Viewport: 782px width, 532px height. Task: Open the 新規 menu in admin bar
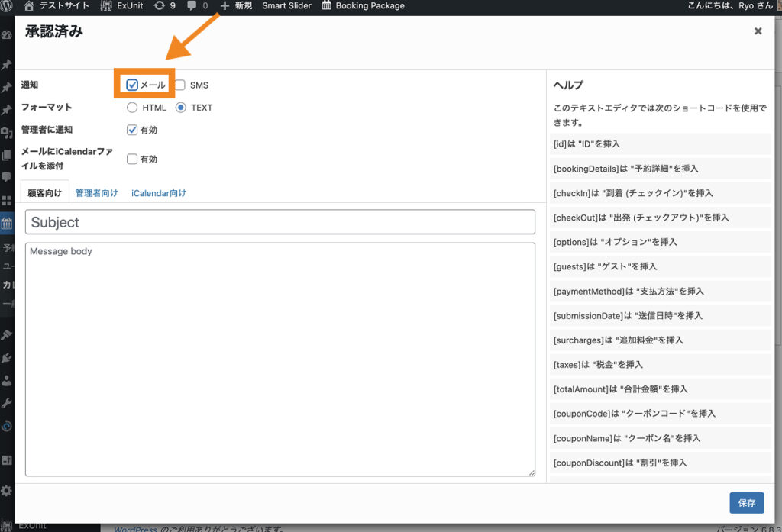(x=236, y=6)
